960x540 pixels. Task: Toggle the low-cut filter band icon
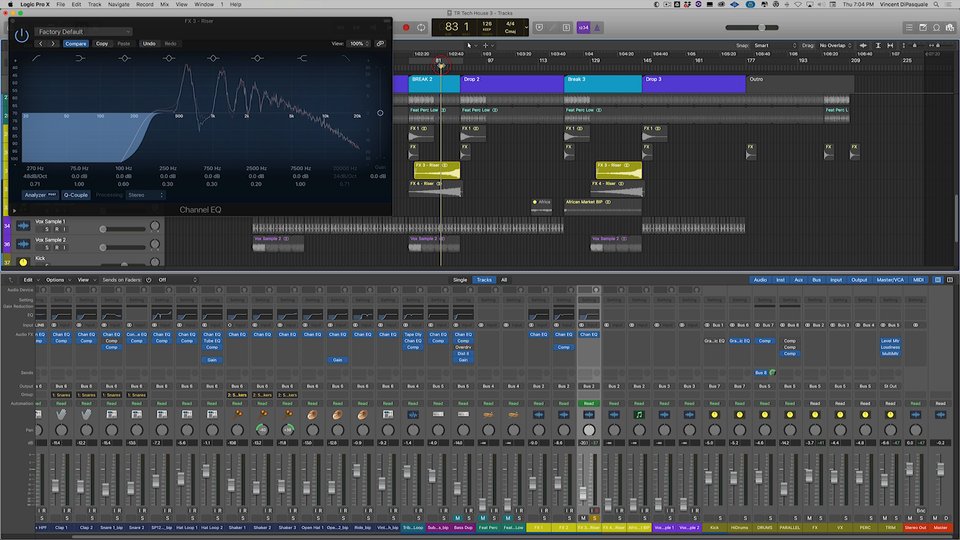pyautogui.click(x=37, y=58)
